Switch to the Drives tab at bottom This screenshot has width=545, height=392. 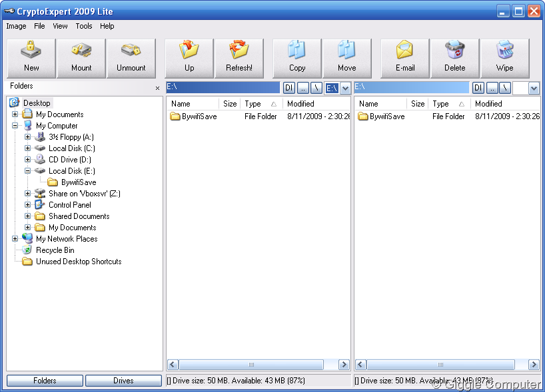click(123, 381)
